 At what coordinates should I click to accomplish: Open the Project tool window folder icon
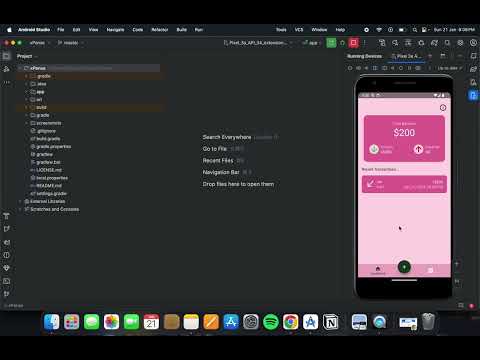tap(6, 56)
